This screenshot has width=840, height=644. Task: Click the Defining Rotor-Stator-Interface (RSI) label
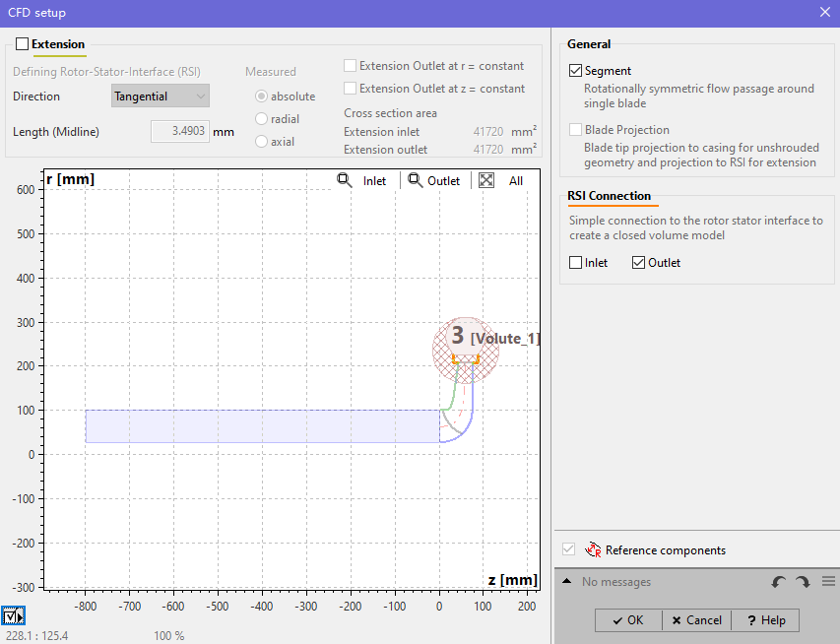pos(106,72)
